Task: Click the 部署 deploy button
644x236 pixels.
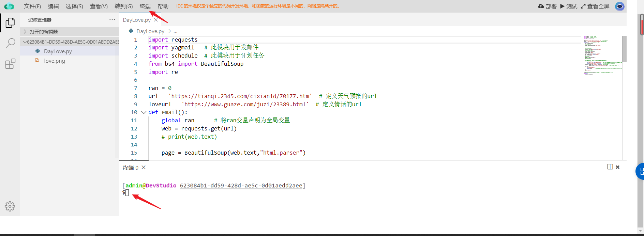Action: click(x=547, y=6)
